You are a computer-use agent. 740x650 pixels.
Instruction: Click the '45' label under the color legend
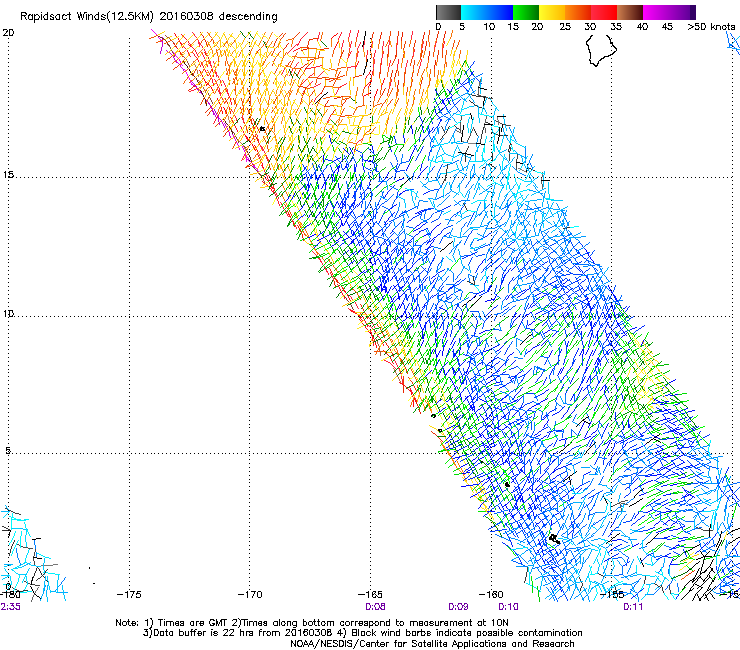pos(667,26)
